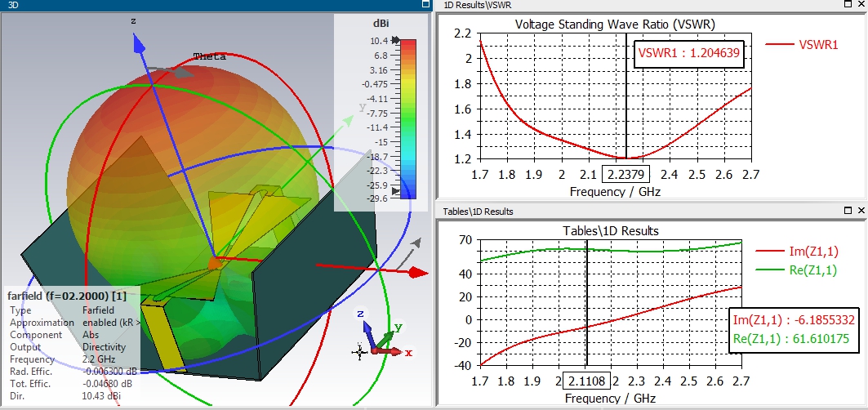Click the Frequency / GHz label under the VSWR plot
Viewport: 868px width, 410px height.
point(615,192)
